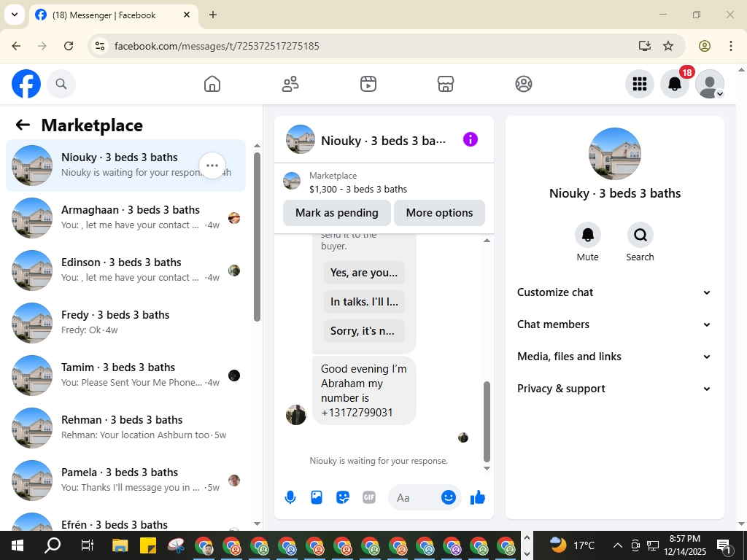Click the More options button
The image size is (747, 560).
tap(439, 213)
